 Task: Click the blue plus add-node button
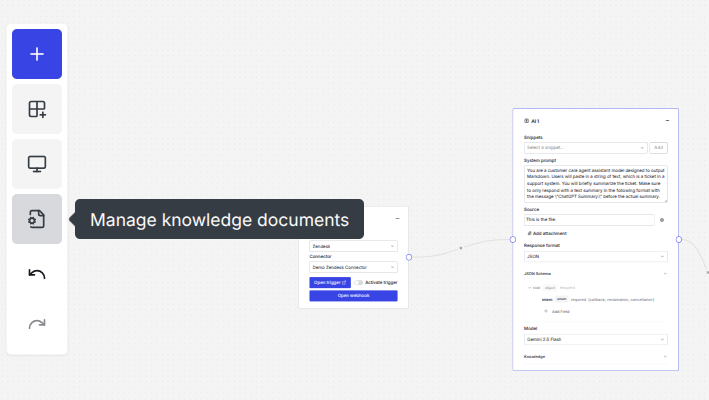click(x=37, y=54)
